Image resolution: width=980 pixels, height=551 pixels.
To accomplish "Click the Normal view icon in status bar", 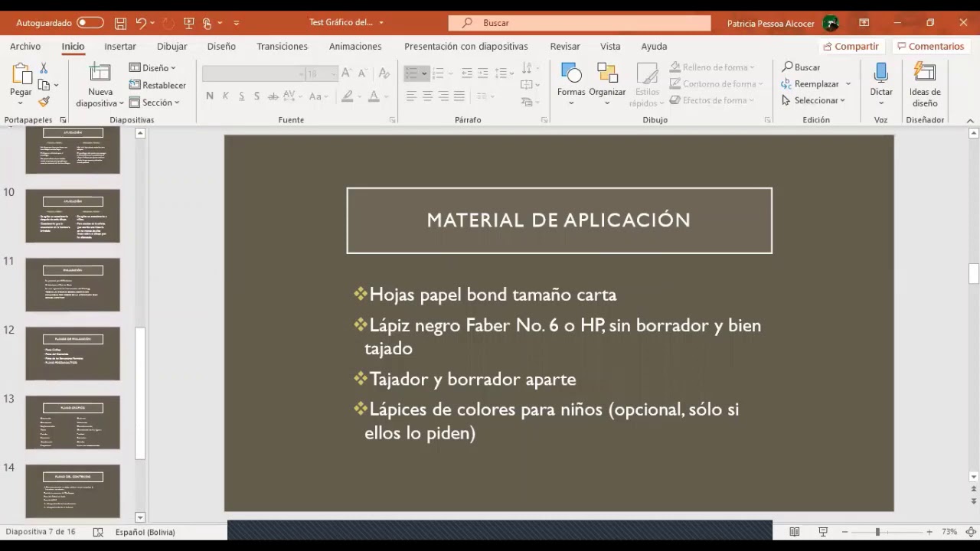I will coord(795,532).
